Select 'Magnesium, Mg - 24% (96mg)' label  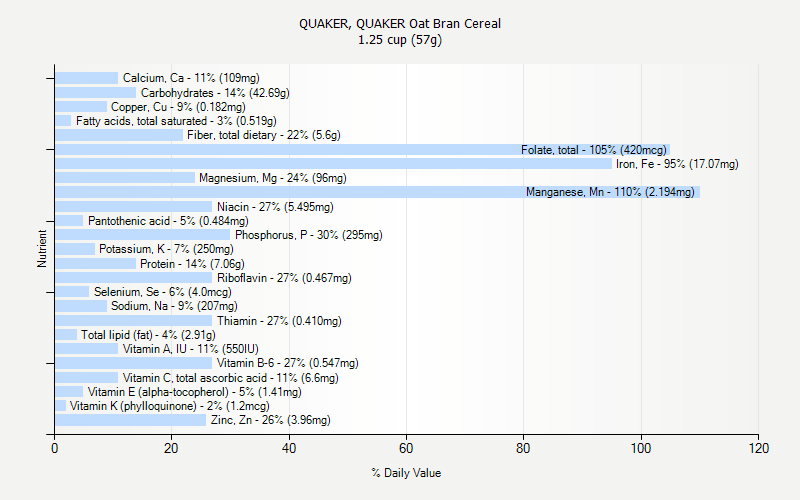(272, 178)
